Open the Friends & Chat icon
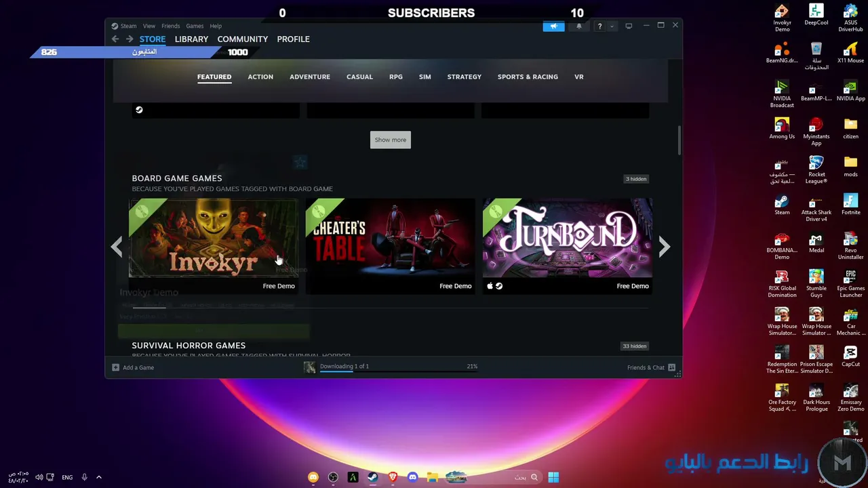The width and height of the screenshot is (868, 488). (x=671, y=367)
